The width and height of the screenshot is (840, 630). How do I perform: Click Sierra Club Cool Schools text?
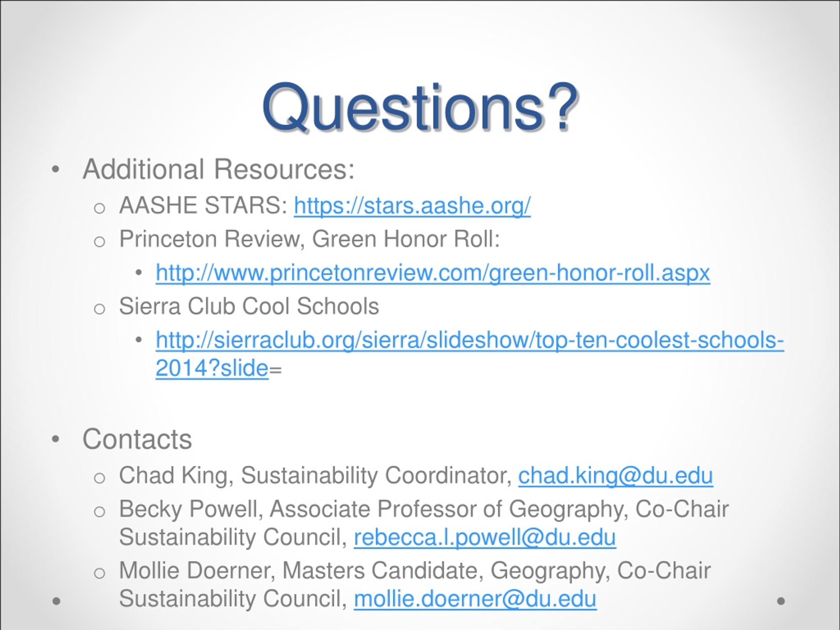click(249, 306)
